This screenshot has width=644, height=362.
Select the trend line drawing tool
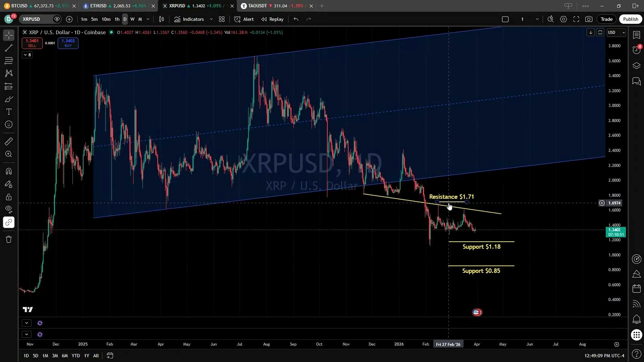tap(8, 48)
